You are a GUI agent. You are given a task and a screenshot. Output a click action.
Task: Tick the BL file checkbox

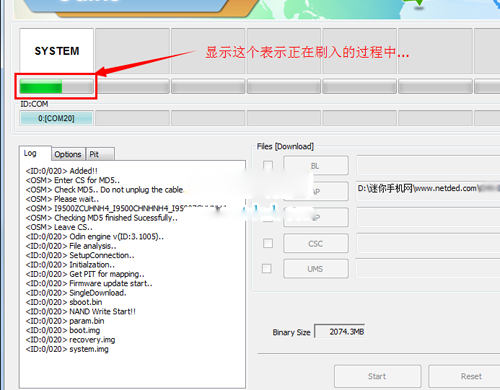pyautogui.click(x=268, y=165)
